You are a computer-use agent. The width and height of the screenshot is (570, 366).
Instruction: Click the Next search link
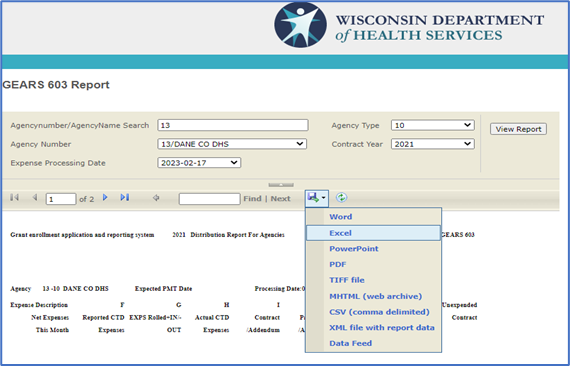(280, 199)
